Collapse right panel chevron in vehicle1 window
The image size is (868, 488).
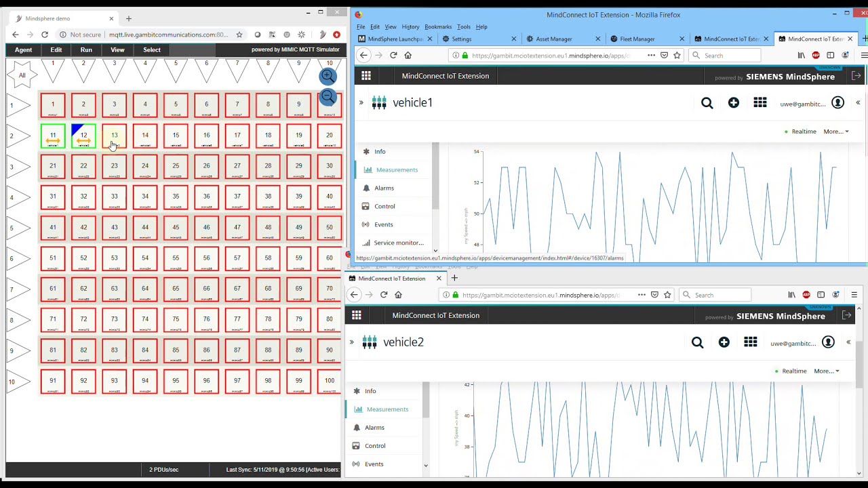(858, 103)
